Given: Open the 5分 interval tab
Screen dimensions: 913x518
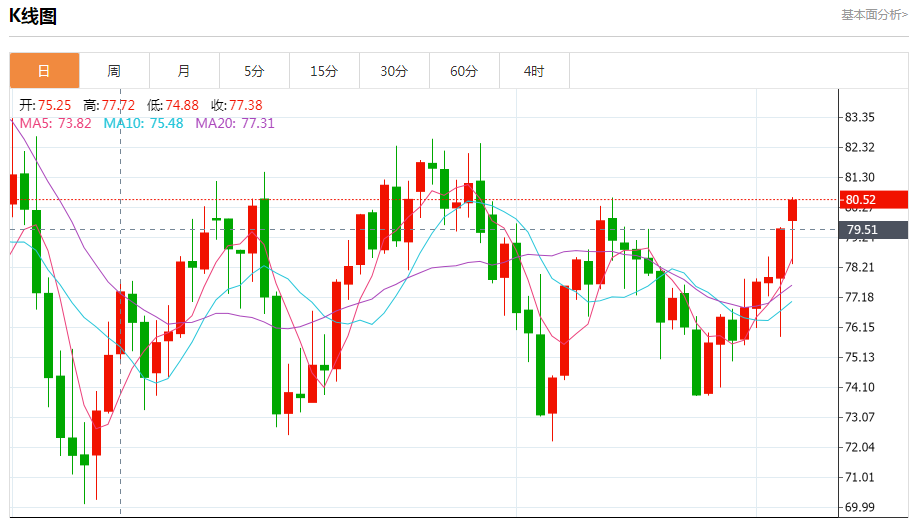Looking at the screenshot, I should [254, 71].
